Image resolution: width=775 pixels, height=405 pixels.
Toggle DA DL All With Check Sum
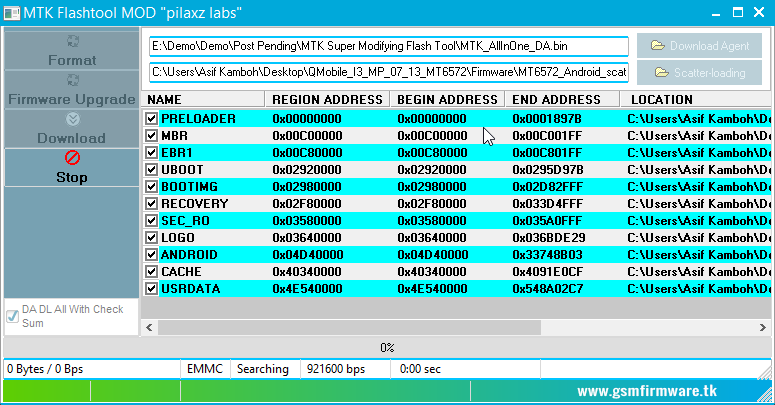pos(13,316)
